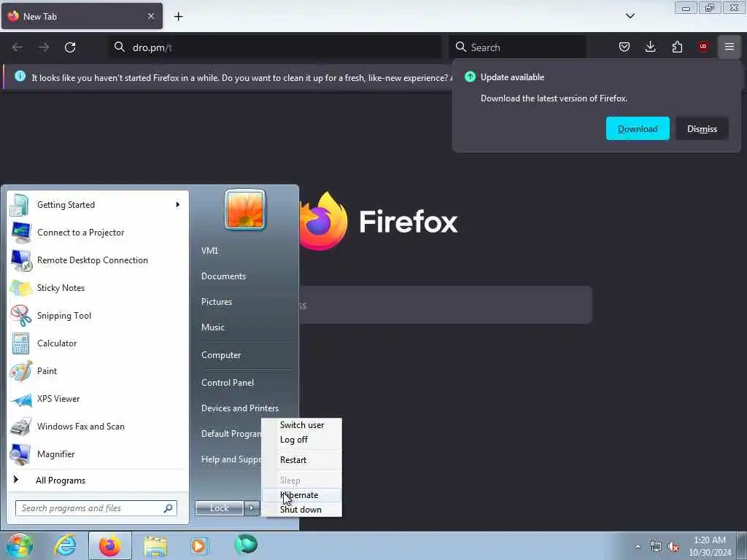Open a new tab with plus button
This screenshot has height=560, width=747.
[178, 17]
